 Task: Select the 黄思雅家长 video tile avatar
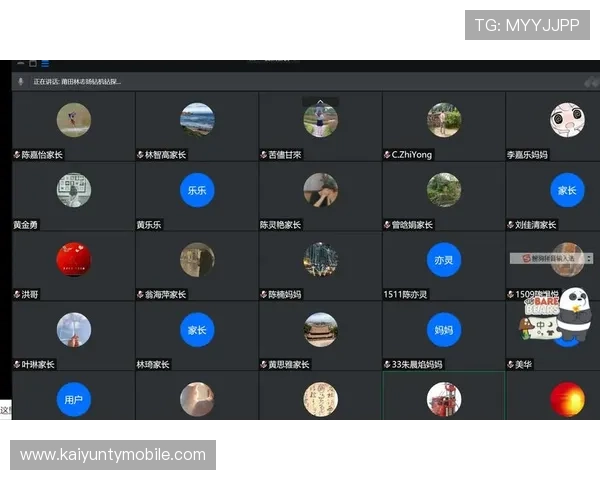[x=320, y=329]
